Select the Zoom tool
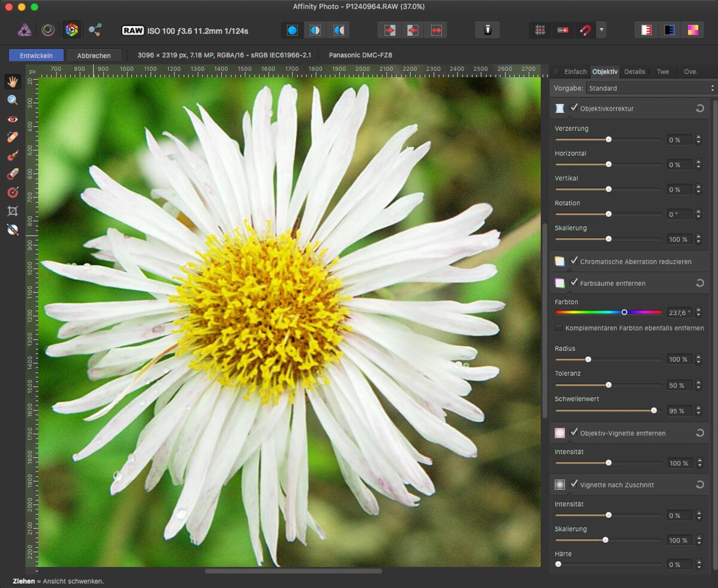Image resolution: width=718 pixels, height=588 pixels. (12, 100)
